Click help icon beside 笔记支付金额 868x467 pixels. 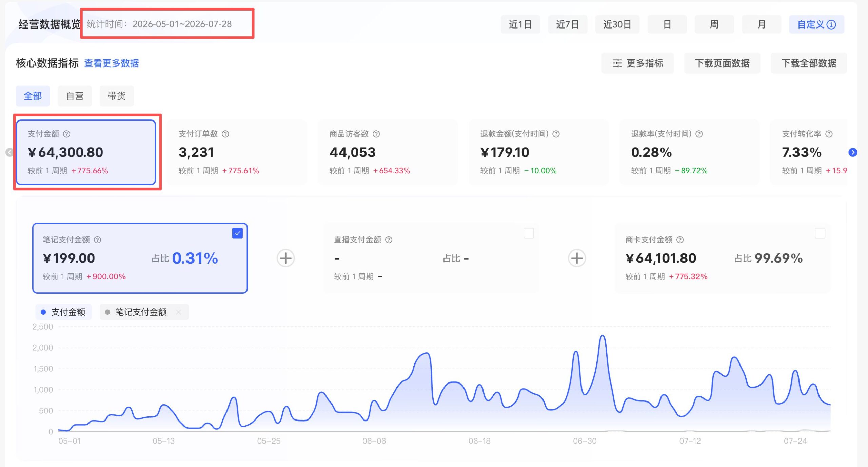tap(98, 240)
